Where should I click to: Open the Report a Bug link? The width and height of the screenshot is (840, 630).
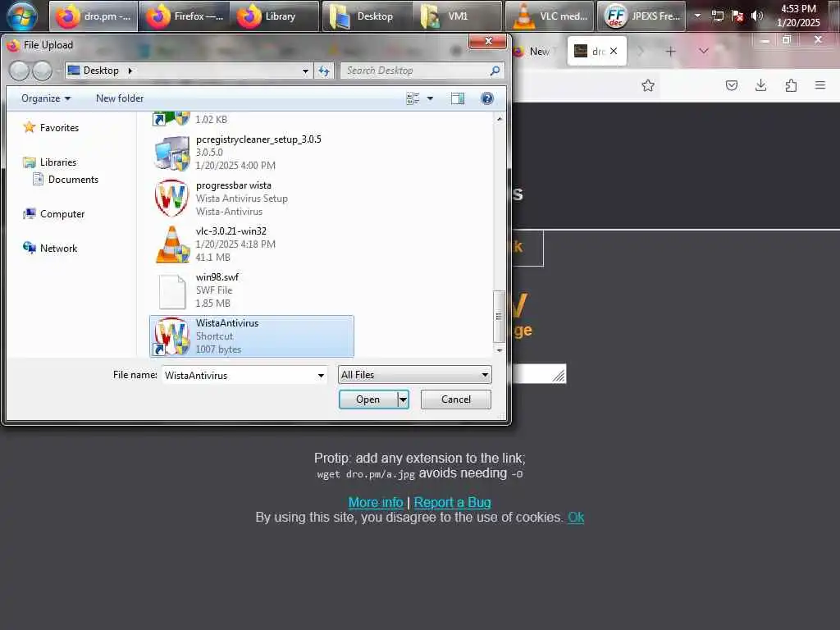452,503
